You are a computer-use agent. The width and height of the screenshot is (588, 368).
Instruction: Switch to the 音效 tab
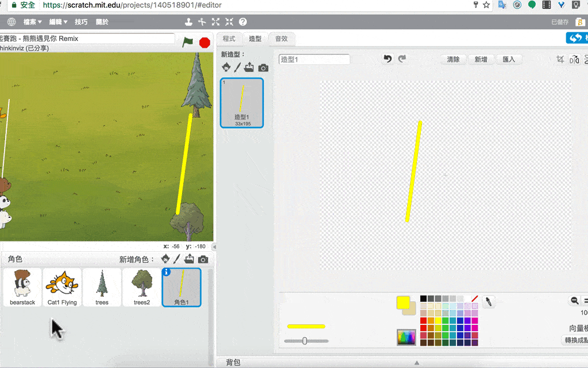click(281, 39)
